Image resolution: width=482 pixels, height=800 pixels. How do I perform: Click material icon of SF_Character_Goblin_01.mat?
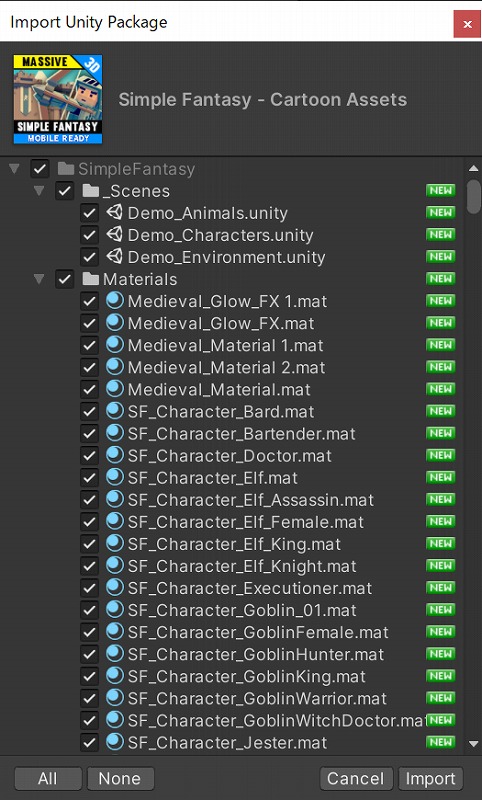[115, 609]
